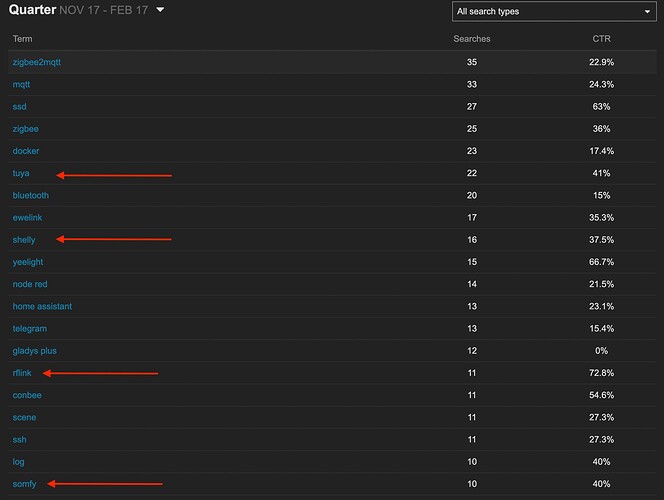
Task: Click the 22.9% CTR value
Action: pos(601,62)
